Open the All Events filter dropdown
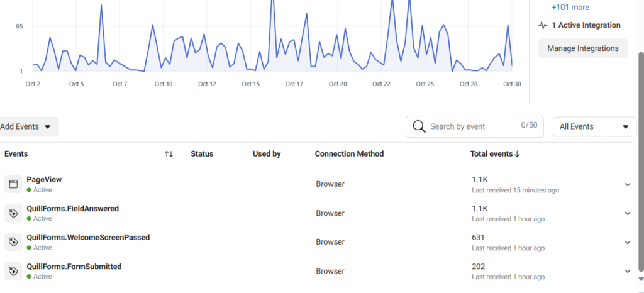Image resolution: width=644 pixels, height=293 pixels. tap(594, 127)
